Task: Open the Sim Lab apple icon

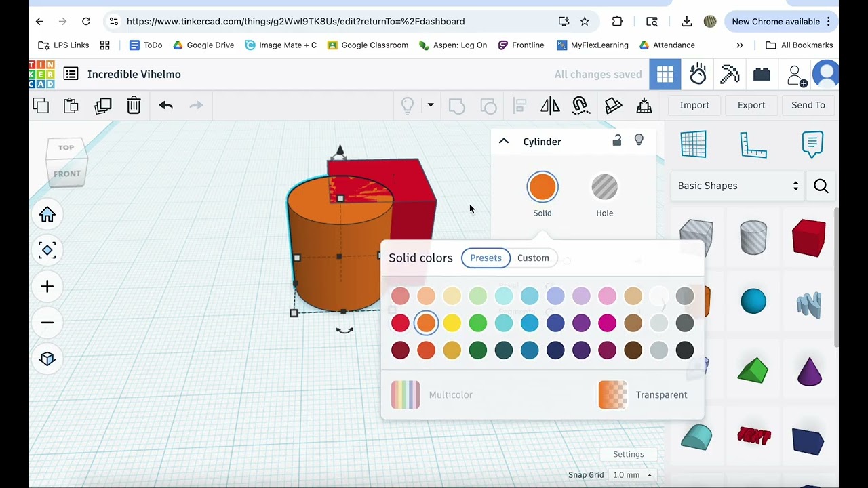Action: 698,75
